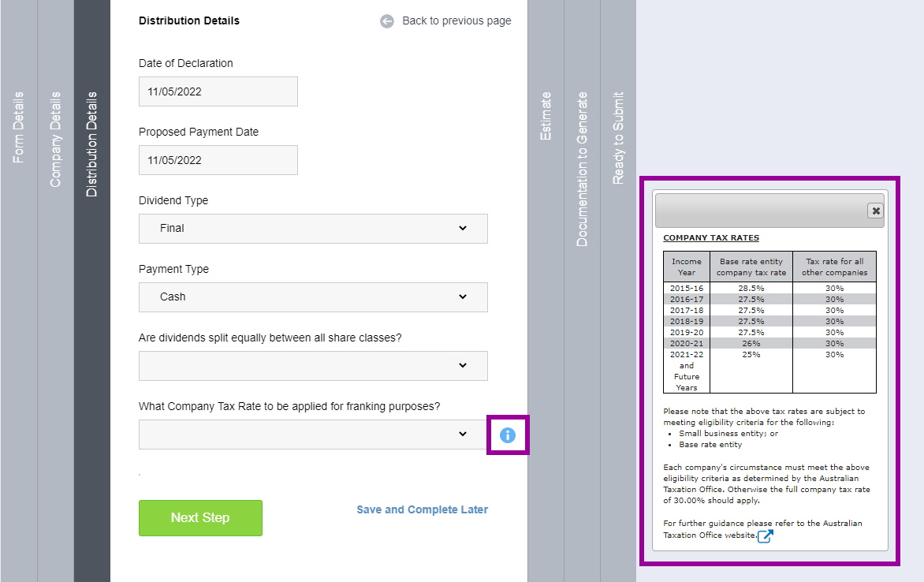Screen dimensions: 924x582
Task: Click the back arrow circle icon
Action: click(x=387, y=21)
